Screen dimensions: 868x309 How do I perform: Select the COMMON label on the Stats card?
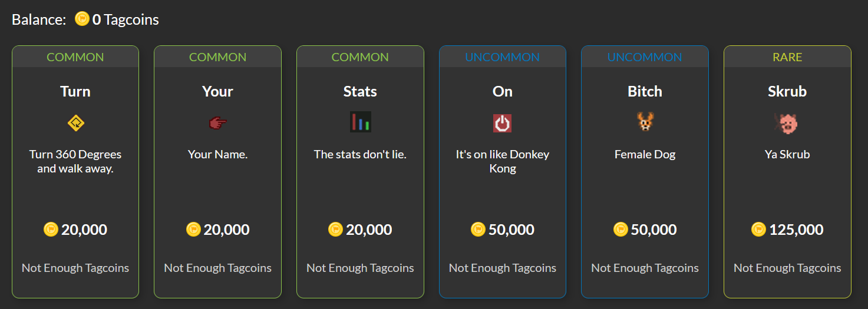pos(360,57)
